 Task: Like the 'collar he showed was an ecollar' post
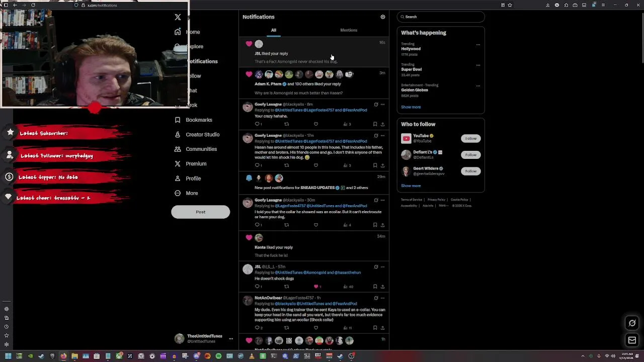point(316,225)
